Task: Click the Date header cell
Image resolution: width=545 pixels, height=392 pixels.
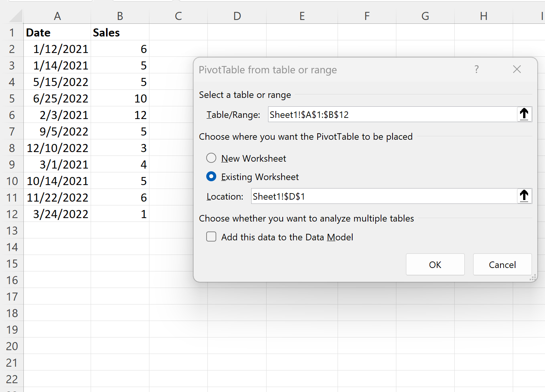Action: [57, 32]
